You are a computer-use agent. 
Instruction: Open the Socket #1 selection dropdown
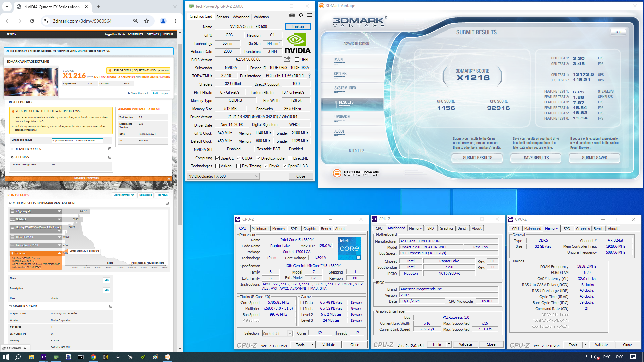[x=277, y=333]
